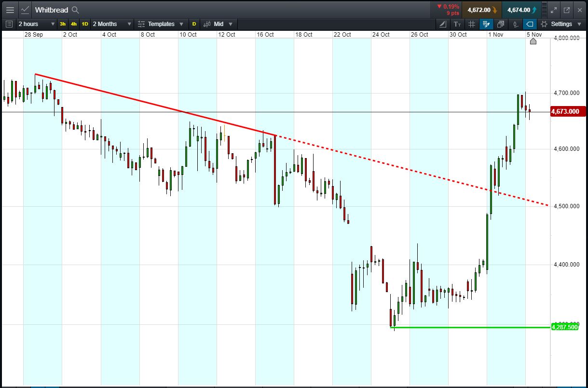The width and height of the screenshot is (588, 388).
Task: Click the -0.19% 9 pts change indicator
Action: tap(447, 10)
